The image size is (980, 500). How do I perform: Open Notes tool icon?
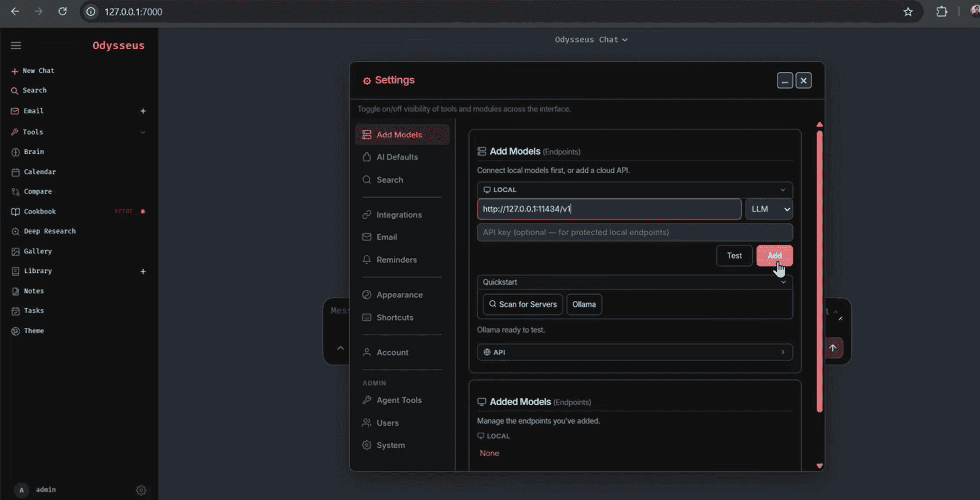tap(15, 291)
